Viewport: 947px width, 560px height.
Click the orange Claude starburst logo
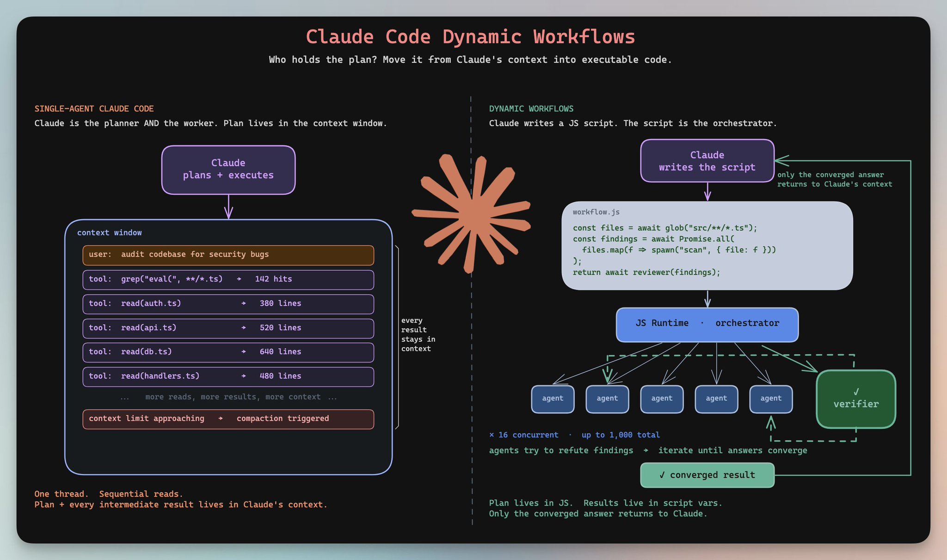(471, 214)
